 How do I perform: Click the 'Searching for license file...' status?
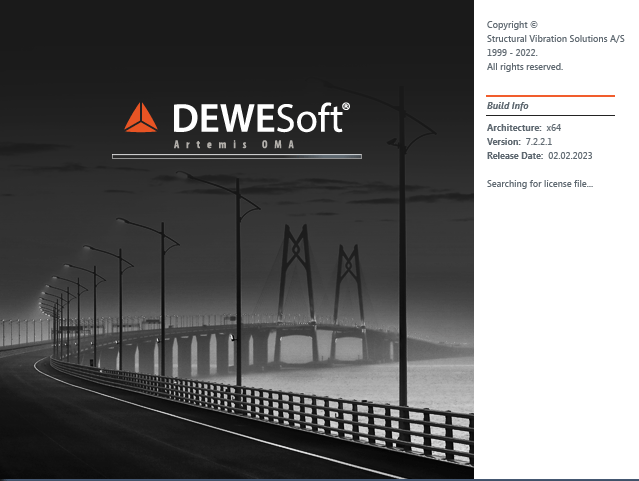(539, 184)
